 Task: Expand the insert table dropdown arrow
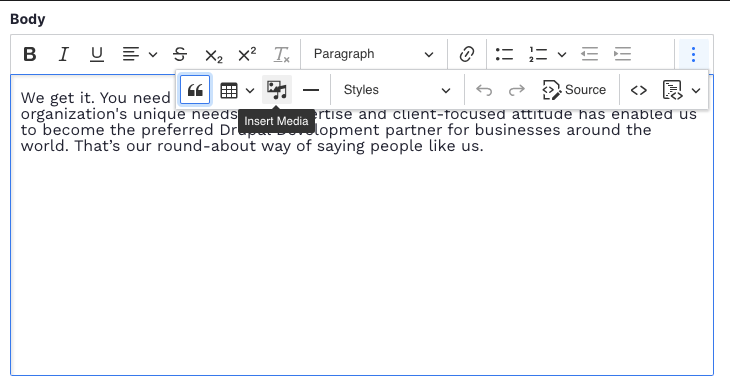pyautogui.click(x=250, y=90)
